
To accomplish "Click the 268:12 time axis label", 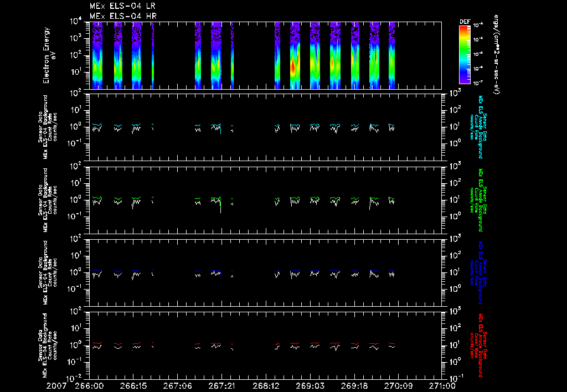I will coord(265,386).
